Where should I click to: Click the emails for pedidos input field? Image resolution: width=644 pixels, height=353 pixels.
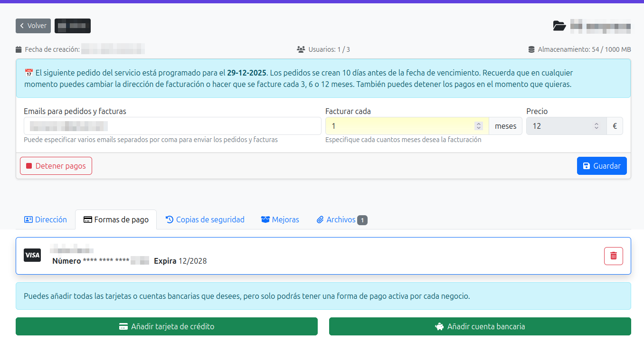(x=172, y=126)
